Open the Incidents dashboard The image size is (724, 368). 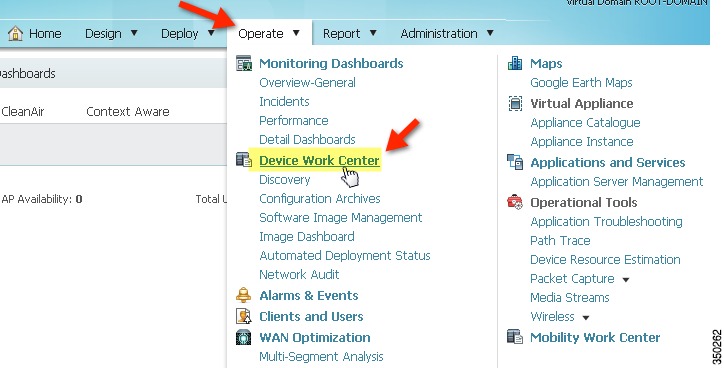[x=284, y=102]
